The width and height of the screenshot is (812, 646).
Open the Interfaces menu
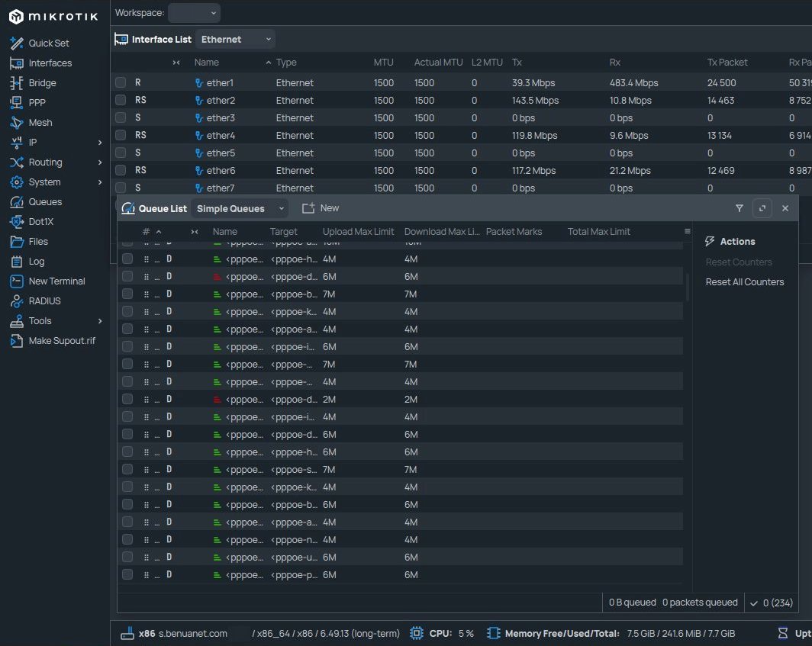click(x=50, y=63)
